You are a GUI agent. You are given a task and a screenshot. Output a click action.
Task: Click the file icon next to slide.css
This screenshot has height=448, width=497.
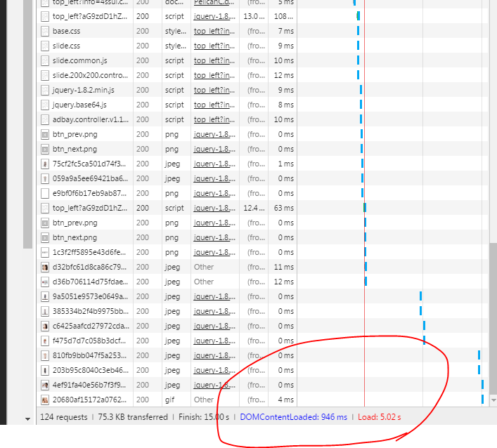tap(45, 46)
